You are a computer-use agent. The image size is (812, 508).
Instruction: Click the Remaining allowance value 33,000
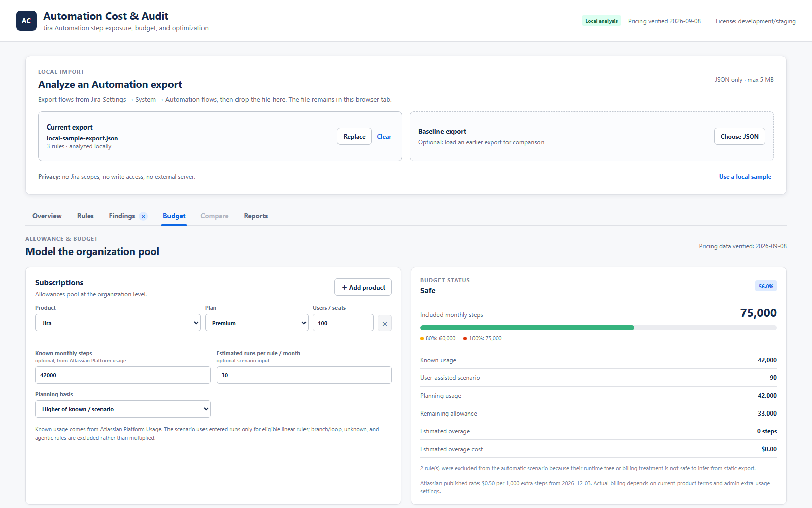(767, 414)
